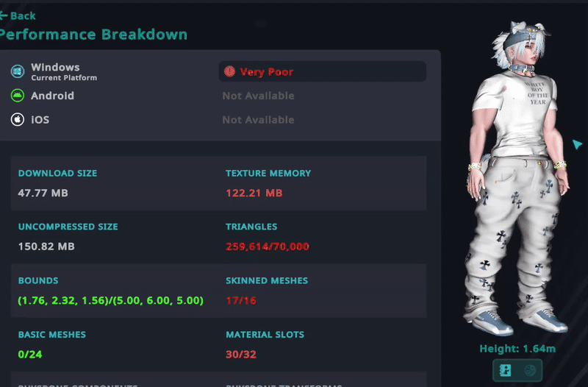
Task: Click the iOS Apple logo icon
Action: tap(17, 119)
